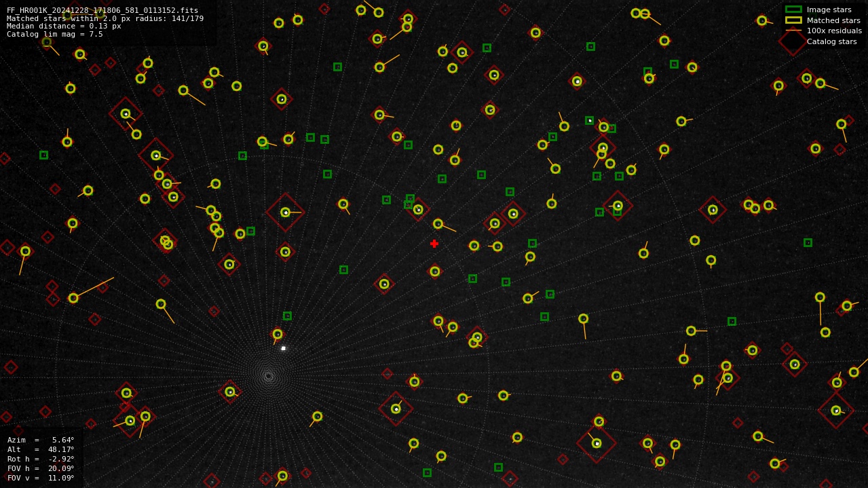The image size is (868, 488).
Task: Click the red cross marking the field center
Action: 434,244
